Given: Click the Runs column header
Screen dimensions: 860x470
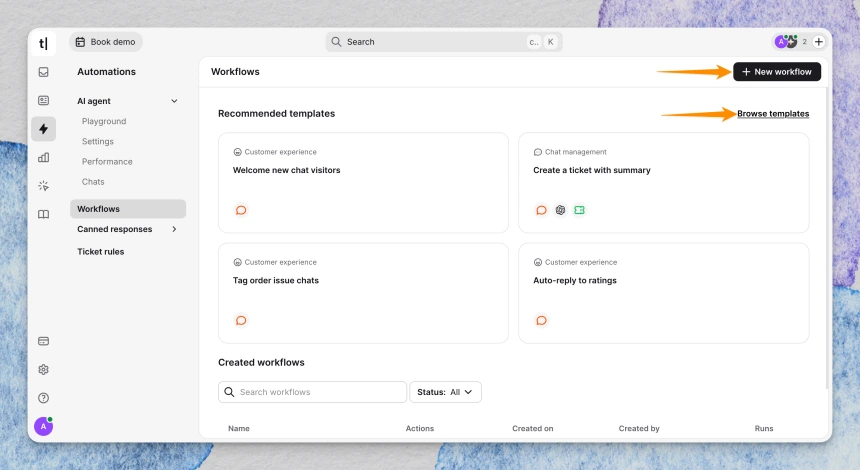Looking at the screenshot, I should [763, 428].
